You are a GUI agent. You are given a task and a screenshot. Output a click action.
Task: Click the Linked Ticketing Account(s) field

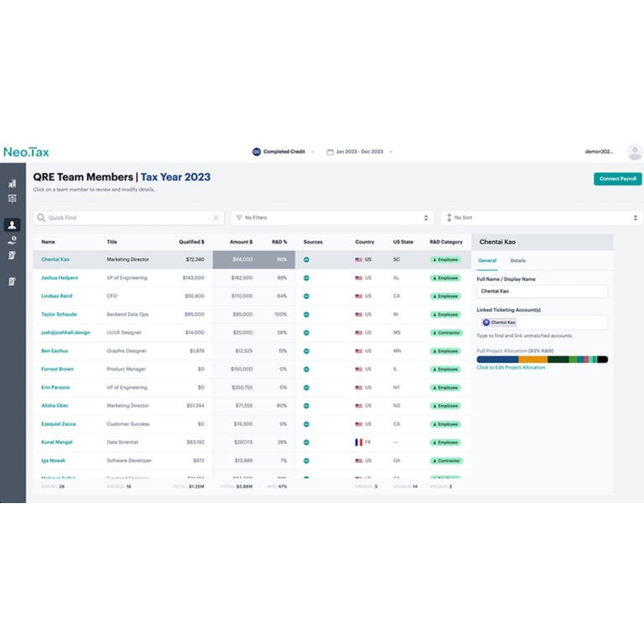[543, 322]
